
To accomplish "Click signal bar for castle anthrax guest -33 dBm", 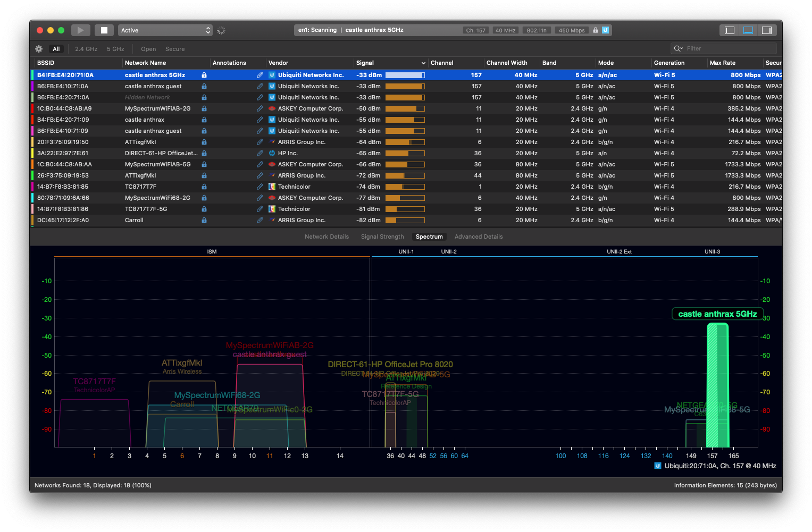I will pos(405,86).
